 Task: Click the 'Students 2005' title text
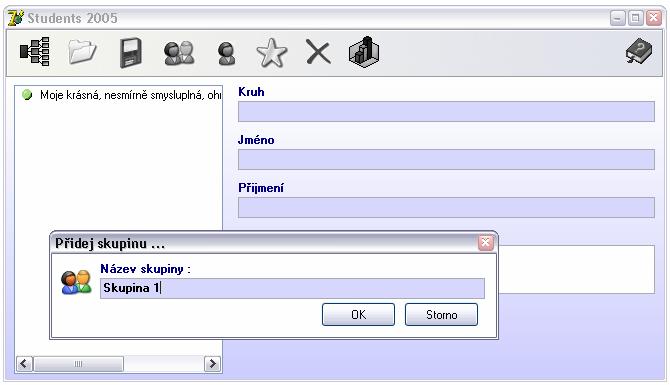click(x=72, y=18)
